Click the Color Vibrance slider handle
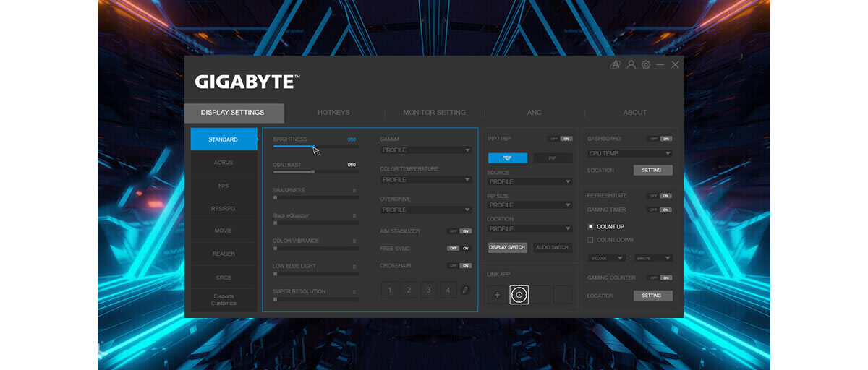 click(x=275, y=248)
